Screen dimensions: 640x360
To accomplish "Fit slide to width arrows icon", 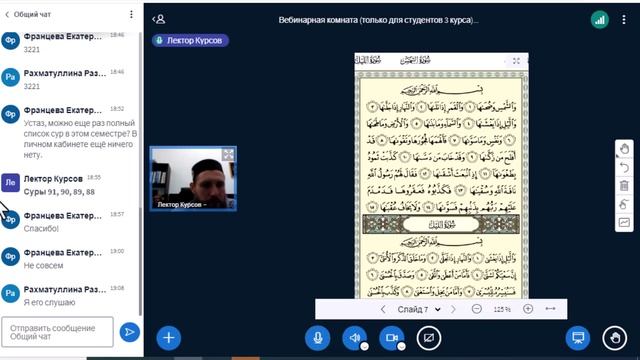I will (x=550, y=309).
